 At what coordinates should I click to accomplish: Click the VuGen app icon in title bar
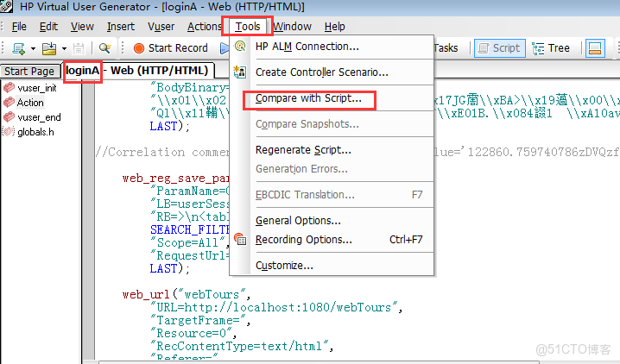pos(6,6)
